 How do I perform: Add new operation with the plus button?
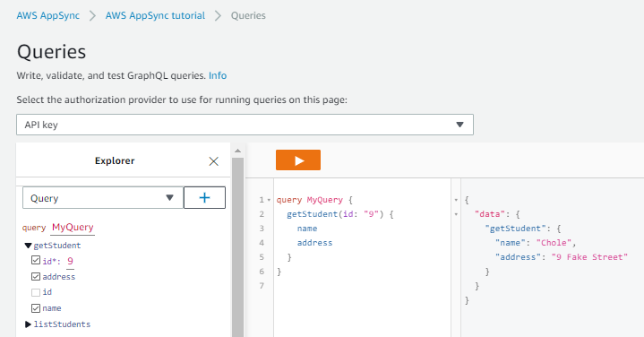pyautogui.click(x=204, y=198)
